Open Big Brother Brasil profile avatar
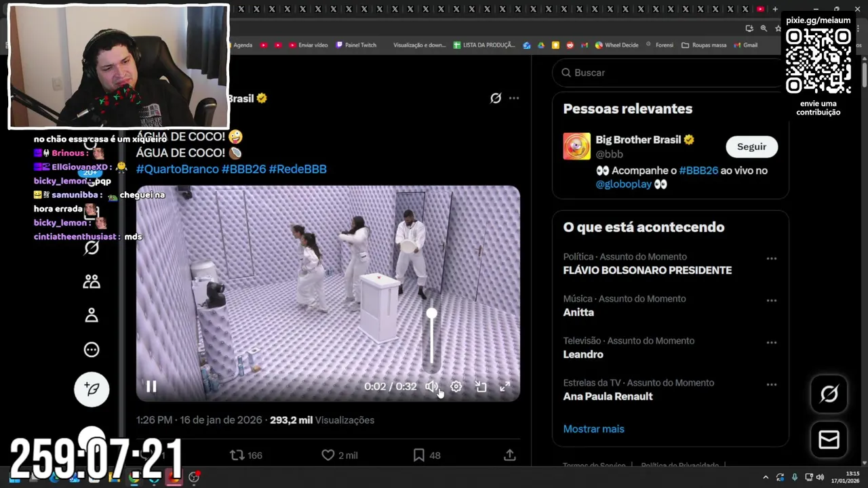Viewport: 868px width, 488px height. [576, 146]
